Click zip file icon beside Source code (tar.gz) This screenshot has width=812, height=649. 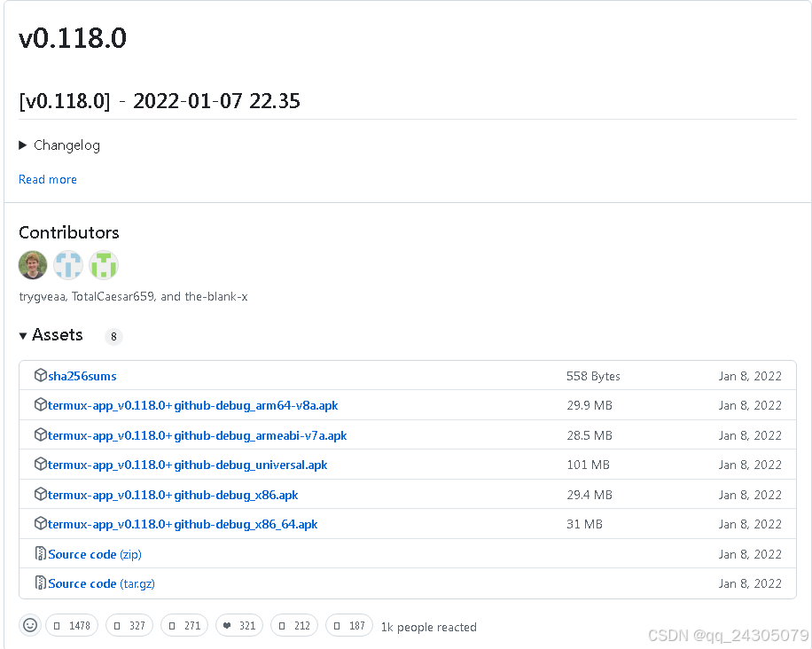click(41, 583)
